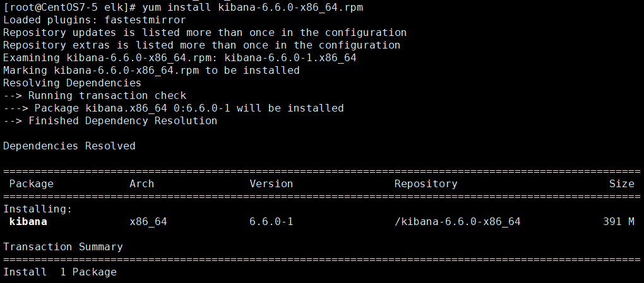Click the Repository column header
Image resolution: width=644 pixels, height=283 pixels.
coord(426,184)
